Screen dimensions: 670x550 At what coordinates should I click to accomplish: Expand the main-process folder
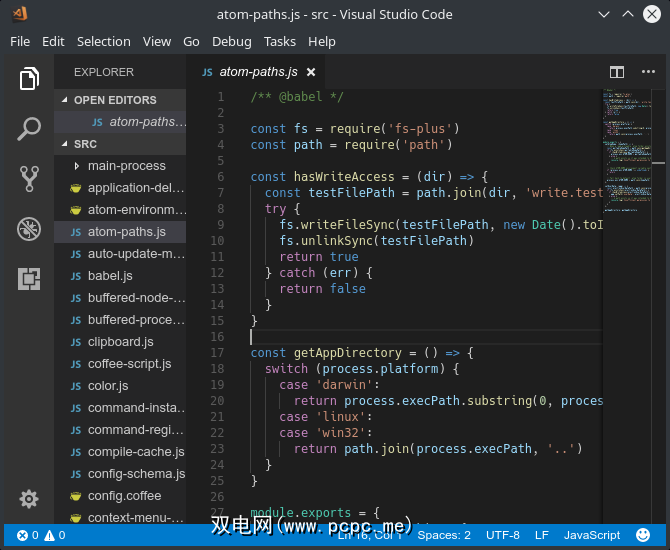point(126,166)
